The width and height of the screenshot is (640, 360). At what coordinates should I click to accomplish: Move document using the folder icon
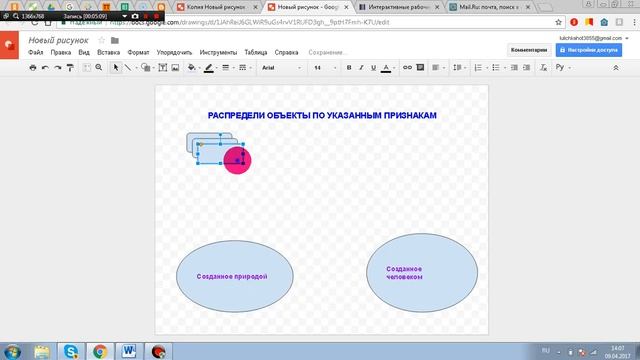[x=115, y=40]
